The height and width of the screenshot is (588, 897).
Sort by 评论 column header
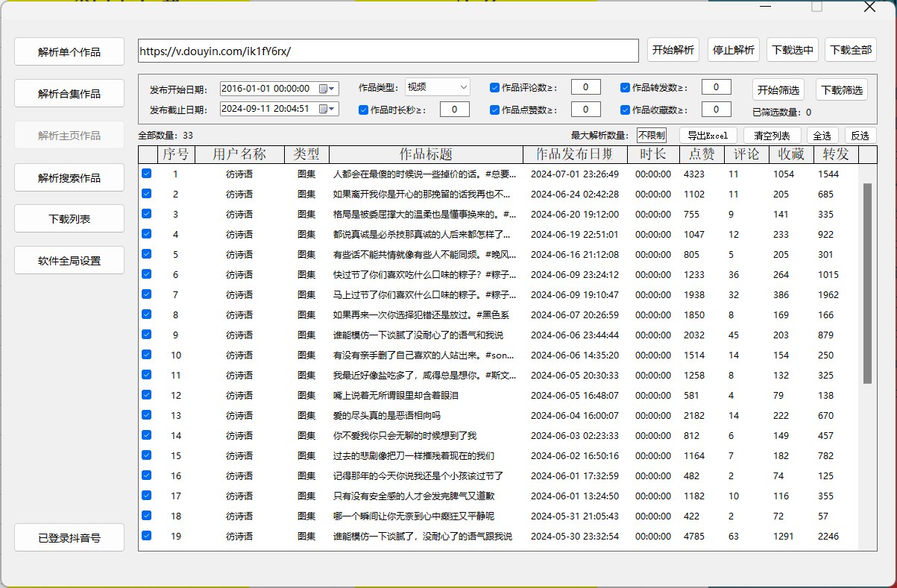tap(746, 154)
